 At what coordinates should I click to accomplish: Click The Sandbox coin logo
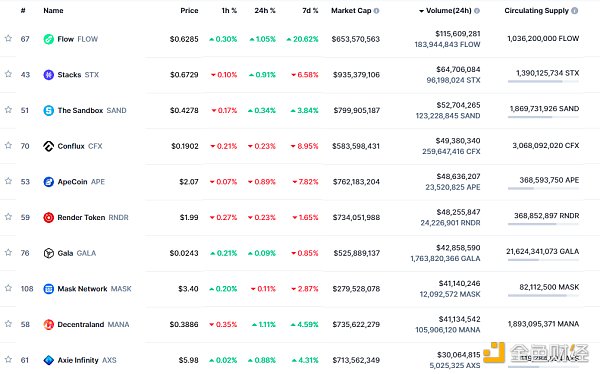pyautogui.click(x=49, y=111)
